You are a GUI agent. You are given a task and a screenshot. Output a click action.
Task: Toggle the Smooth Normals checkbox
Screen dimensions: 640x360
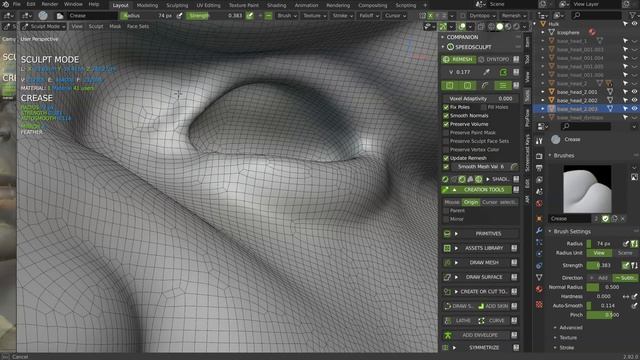pyautogui.click(x=446, y=116)
